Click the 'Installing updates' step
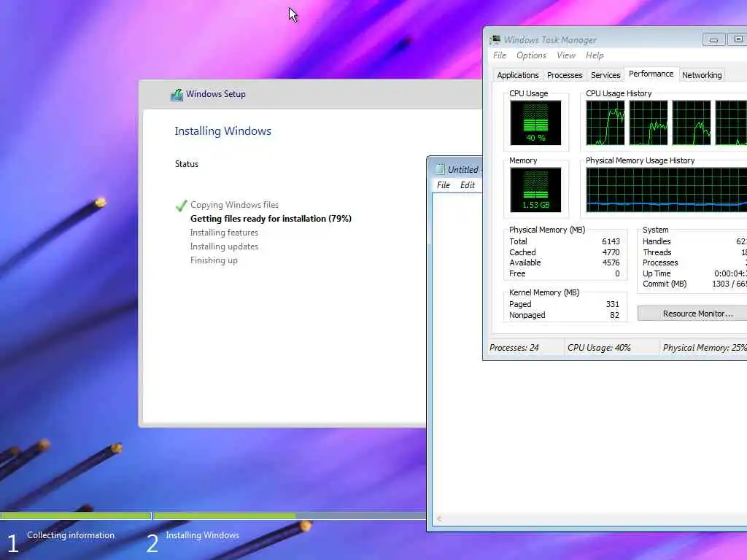Screen dimensions: 747x560 224,246
